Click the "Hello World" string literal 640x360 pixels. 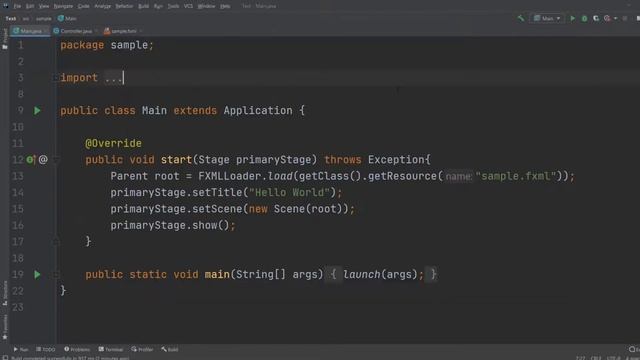289,193
